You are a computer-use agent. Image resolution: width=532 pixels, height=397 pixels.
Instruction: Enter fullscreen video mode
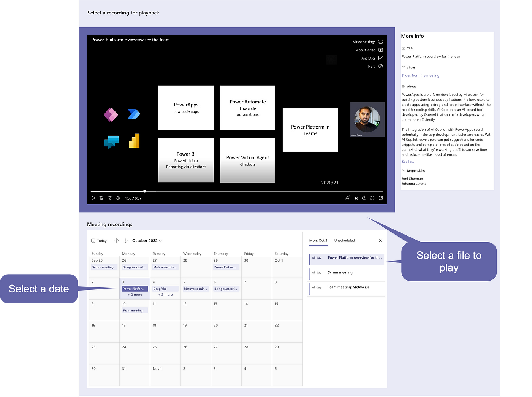click(x=372, y=198)
